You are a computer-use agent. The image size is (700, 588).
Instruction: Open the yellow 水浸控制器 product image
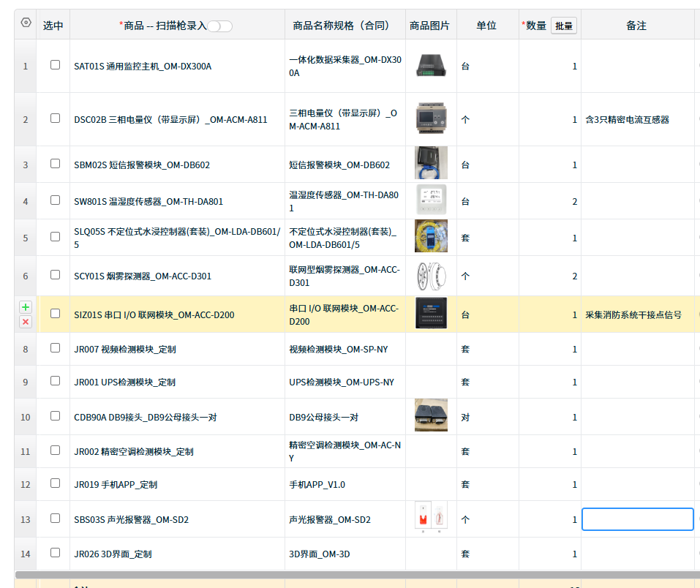[431, 237]
